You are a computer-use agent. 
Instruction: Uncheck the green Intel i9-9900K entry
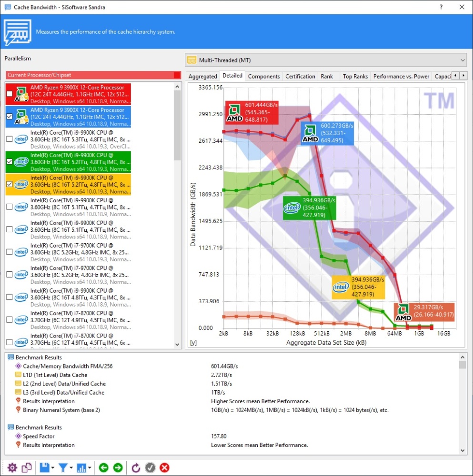(10, 161)
